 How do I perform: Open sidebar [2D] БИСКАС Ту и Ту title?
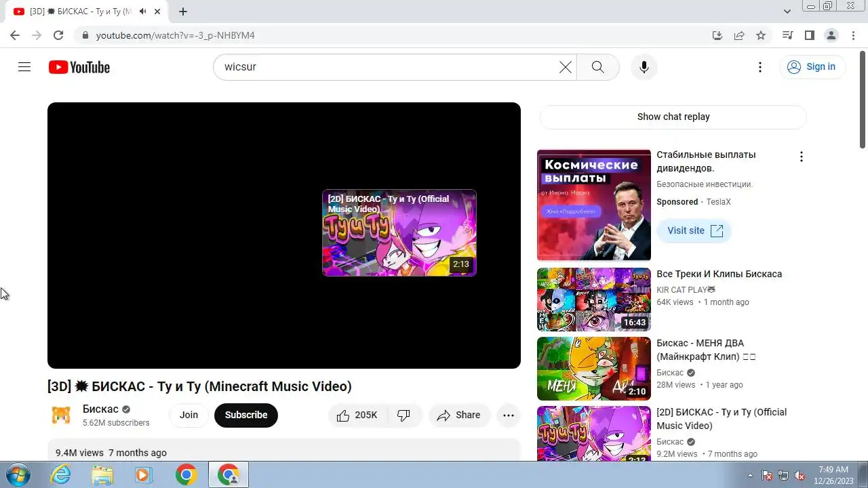722,419
